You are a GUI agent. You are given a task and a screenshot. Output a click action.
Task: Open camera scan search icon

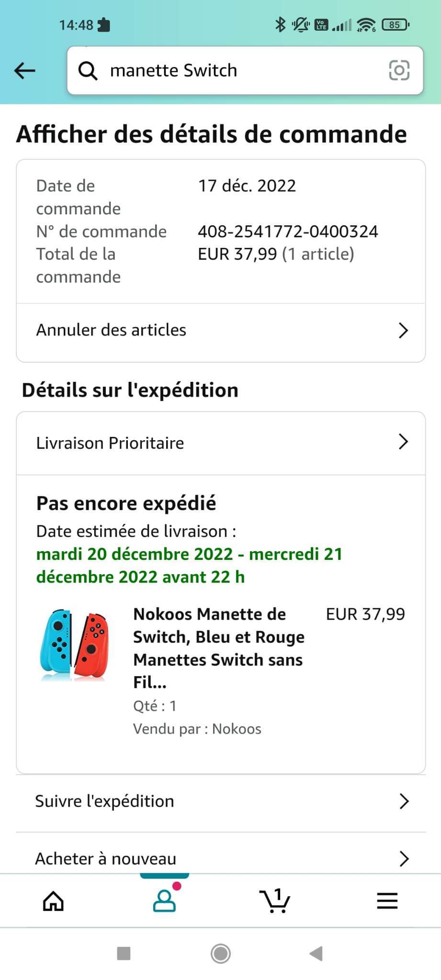click(x=399, y=70)
